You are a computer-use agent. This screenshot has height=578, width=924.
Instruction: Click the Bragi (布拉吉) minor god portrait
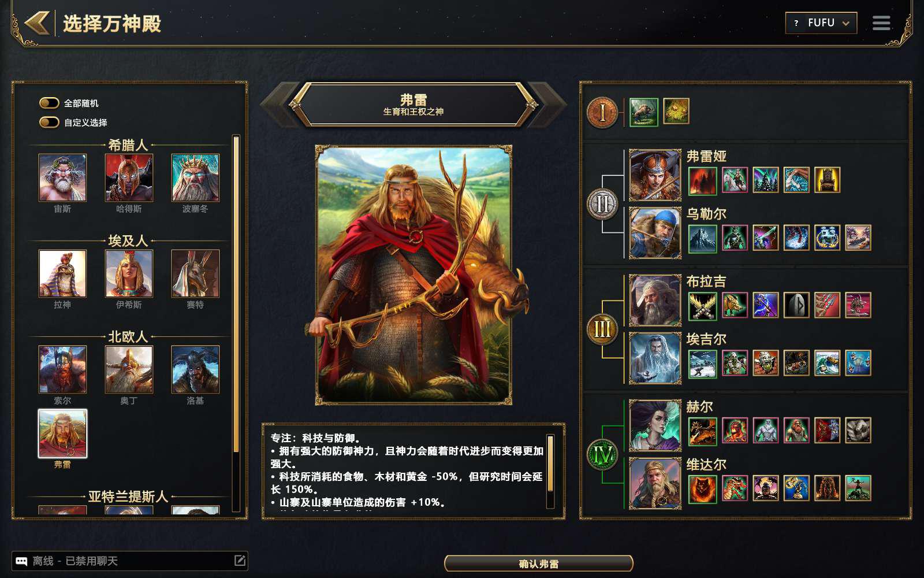click(x=655, y=301)
